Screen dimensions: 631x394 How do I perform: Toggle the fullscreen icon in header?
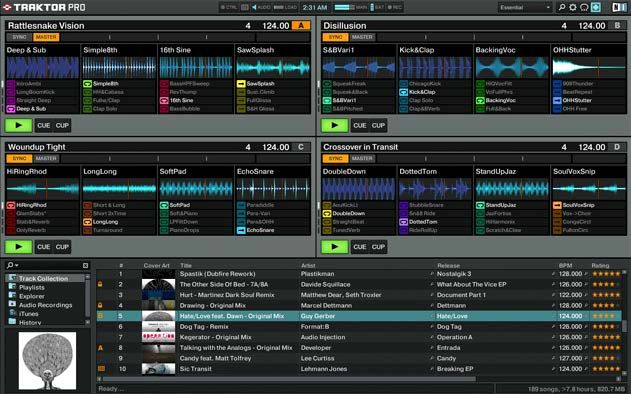pos(596,7)
